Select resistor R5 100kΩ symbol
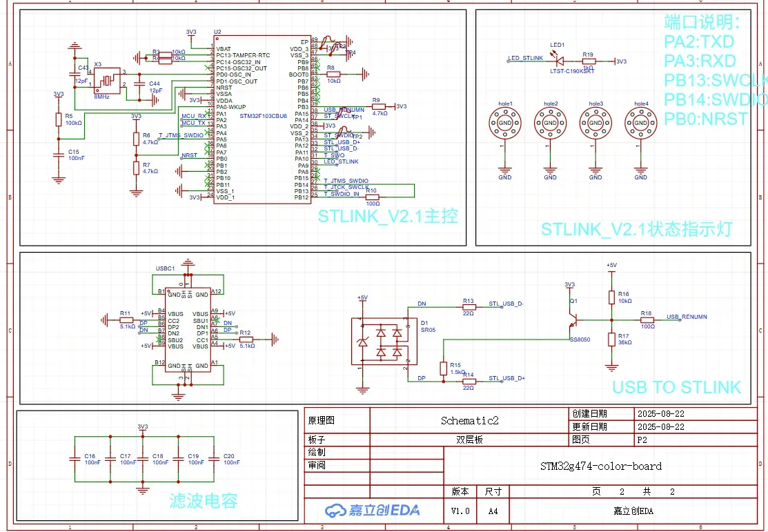 tap(58, 119)
